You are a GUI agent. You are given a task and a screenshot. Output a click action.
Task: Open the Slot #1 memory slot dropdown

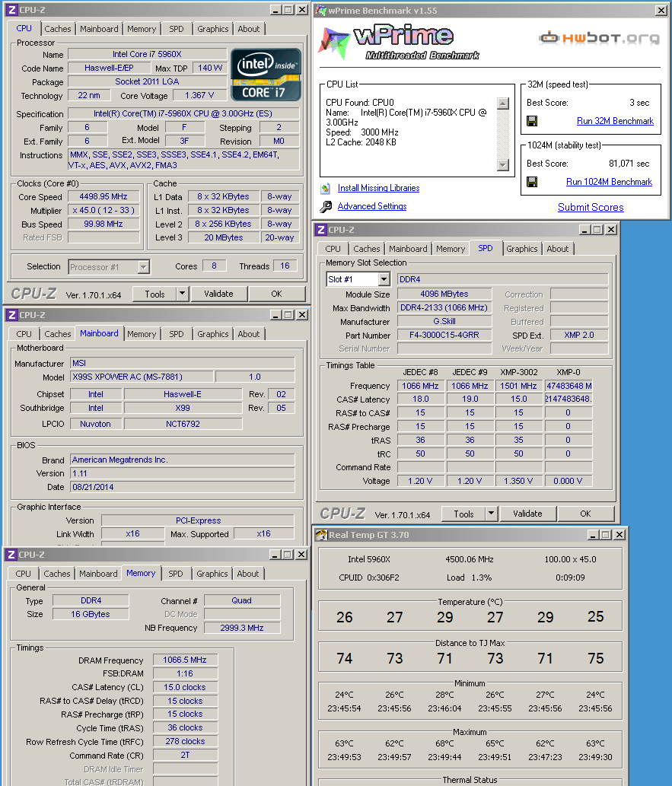384,278
